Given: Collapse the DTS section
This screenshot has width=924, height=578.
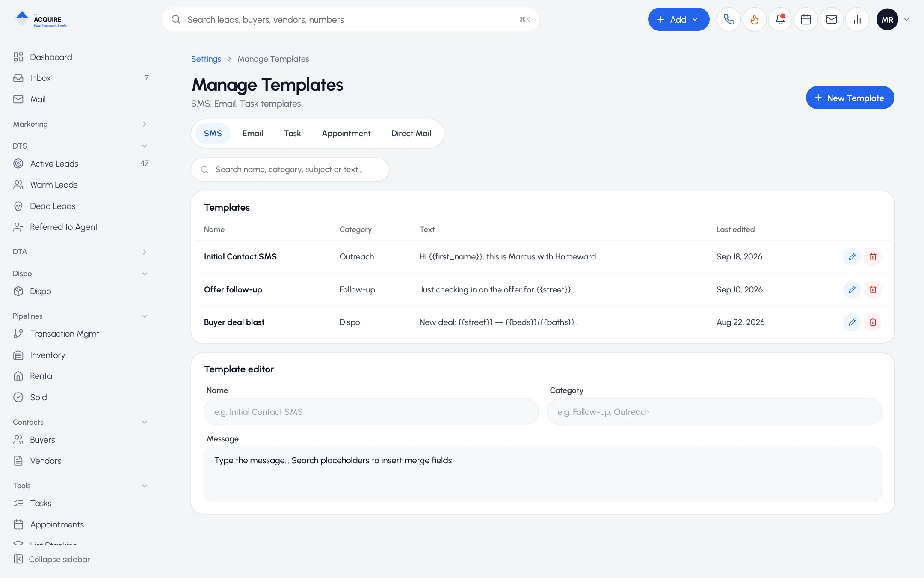Looking at the screenshot, I should [81, 146].
